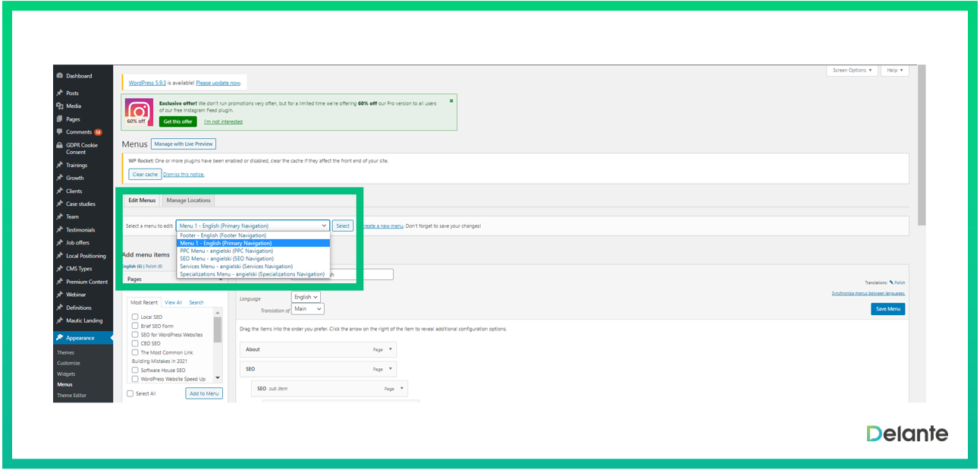Open Theme Editor in Appearance submenu
The width and height of the screenshot is (980, 470).
(72, 396)
